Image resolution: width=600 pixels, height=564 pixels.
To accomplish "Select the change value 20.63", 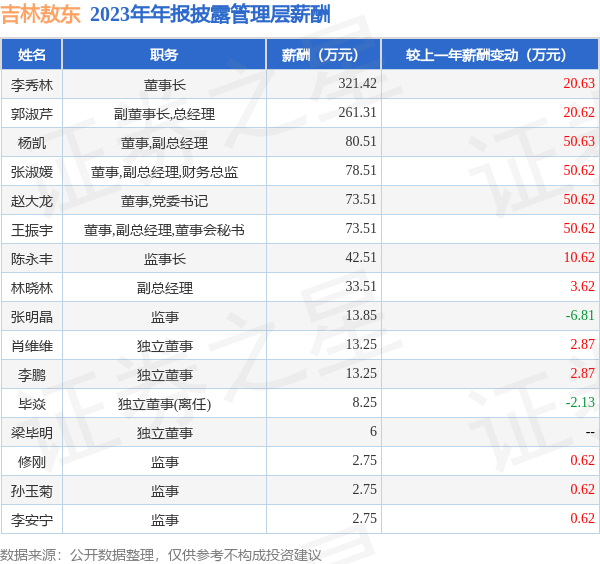I will (x=579, y=83).
